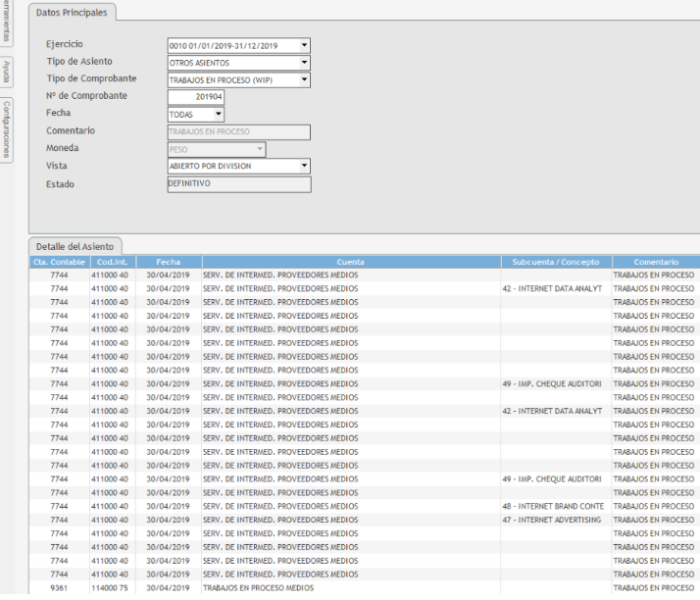This screenshot has height=600, width=700.
Task: Open the Ayuda side tab
Action: point(7,72)
